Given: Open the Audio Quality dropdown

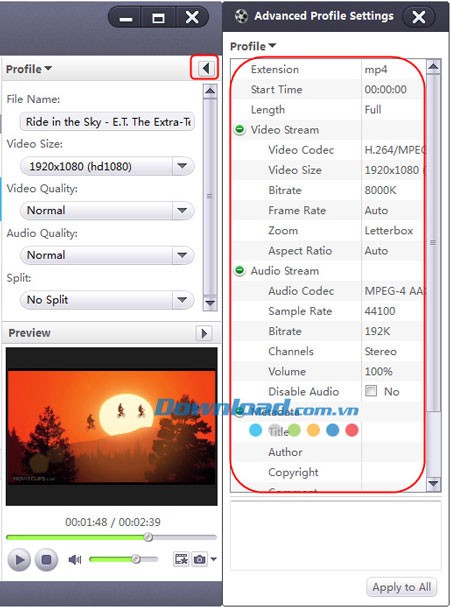Looking at the screenshot, I should pos(182,255).
